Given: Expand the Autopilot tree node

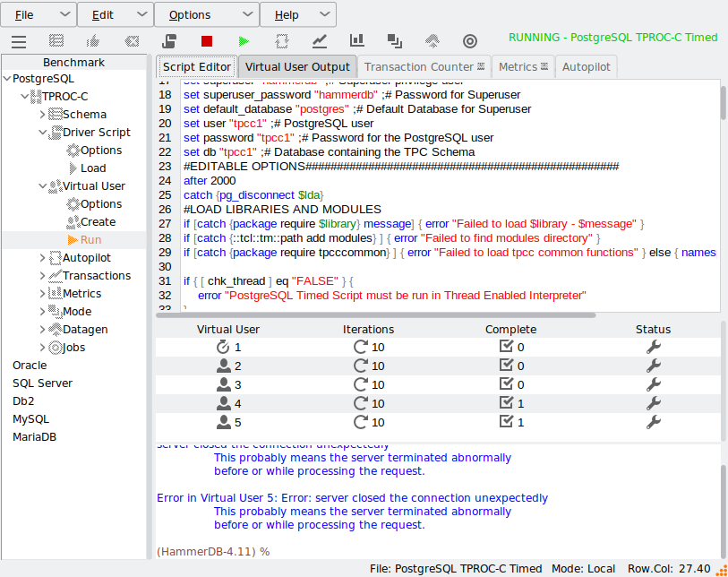Looking at the screenshot, I should click(x=42, y=258).
